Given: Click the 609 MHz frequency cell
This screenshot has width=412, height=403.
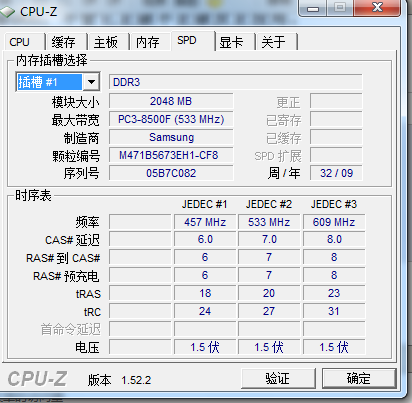Looking at the screenshot, I should (x=334, y=222).
